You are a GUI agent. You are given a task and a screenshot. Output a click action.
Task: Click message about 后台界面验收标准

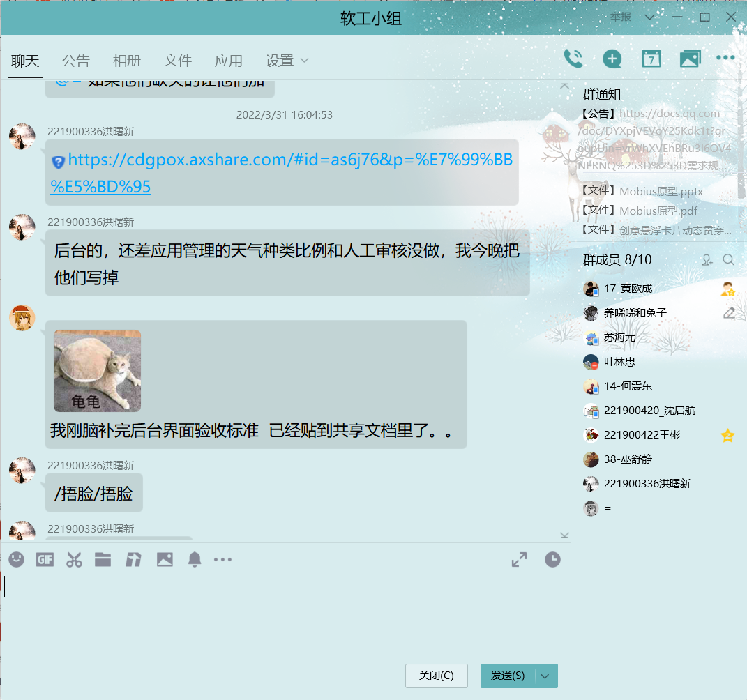click(x=256, y=383)
